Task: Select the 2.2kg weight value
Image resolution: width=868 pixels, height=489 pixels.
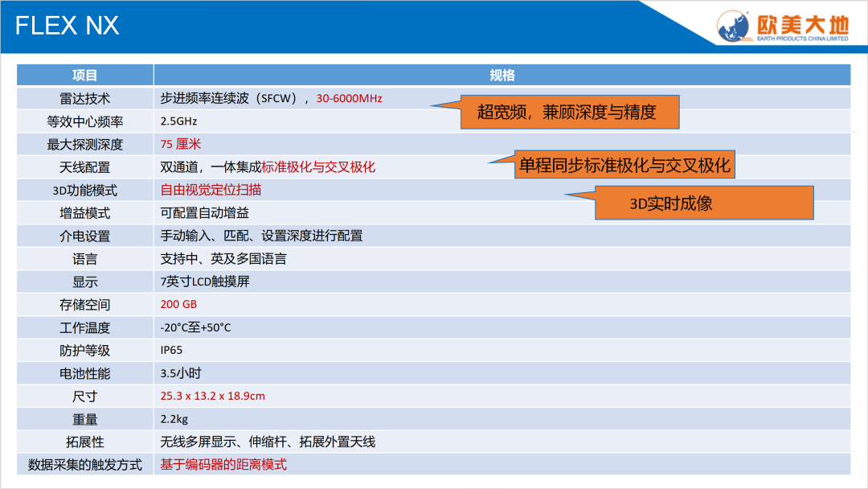Action: tap(174, 419)
